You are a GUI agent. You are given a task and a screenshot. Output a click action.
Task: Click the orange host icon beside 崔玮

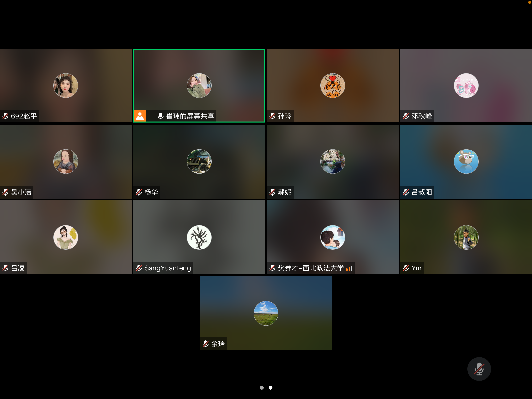pos(140,116)
